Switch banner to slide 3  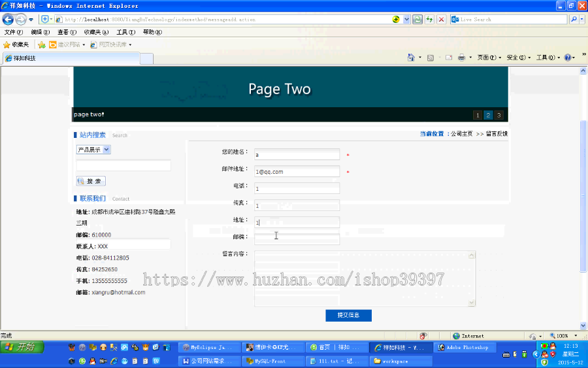[x=498, y=115]
